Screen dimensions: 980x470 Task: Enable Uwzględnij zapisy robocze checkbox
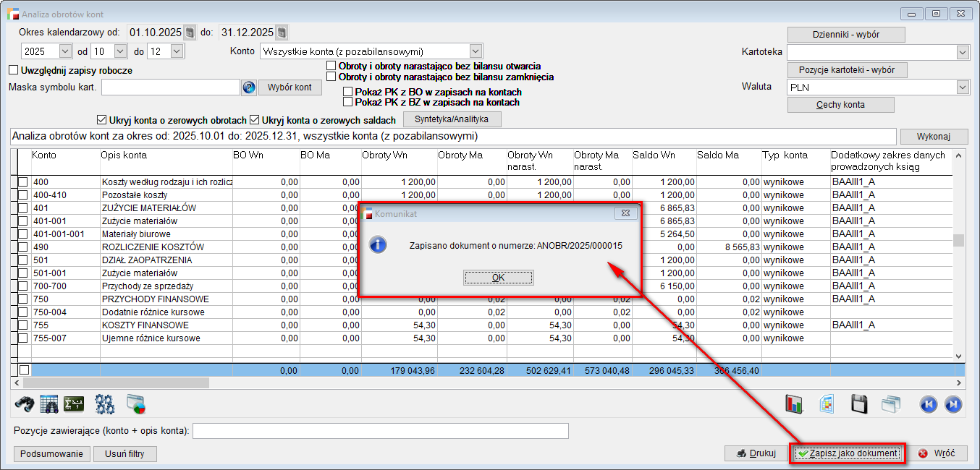tap(13, 70)
